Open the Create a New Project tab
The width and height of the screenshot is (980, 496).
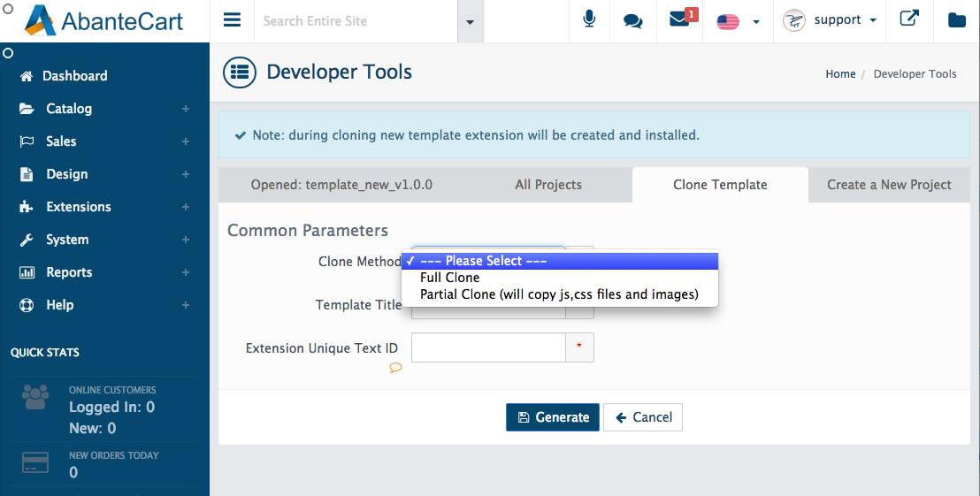coord(890,184)
